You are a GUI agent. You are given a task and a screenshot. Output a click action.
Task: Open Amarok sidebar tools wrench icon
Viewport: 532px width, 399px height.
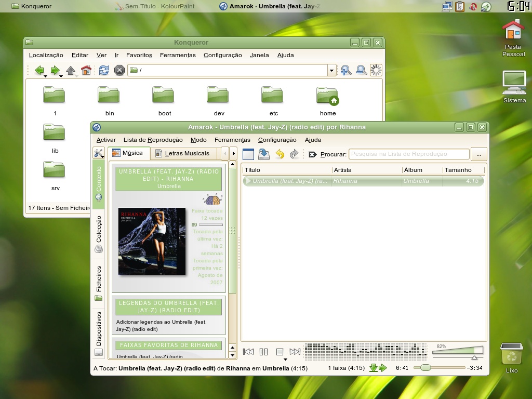point(99,153)
